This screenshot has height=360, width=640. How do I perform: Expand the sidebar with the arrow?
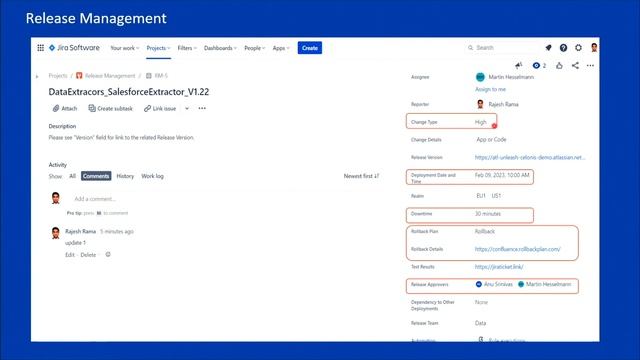37,76
